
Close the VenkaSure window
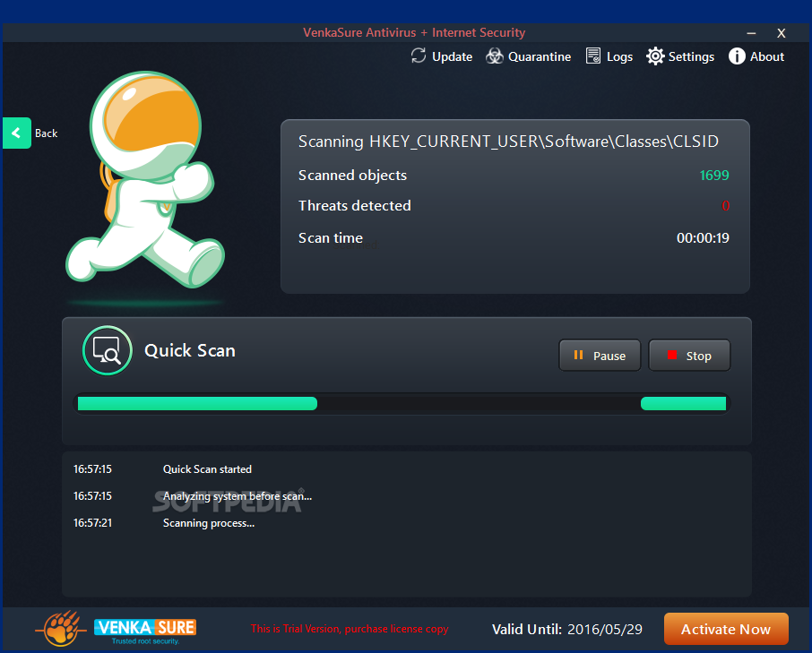coord(782,33)
